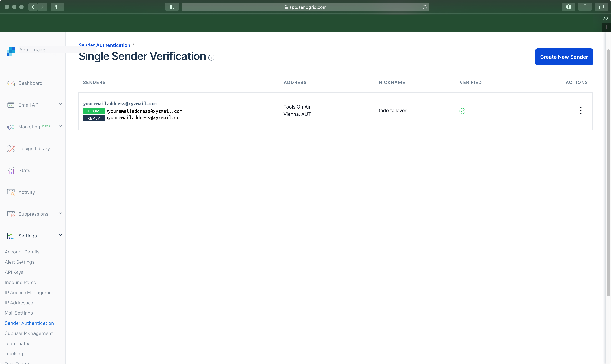Click the green verified checkmark icon
The height and width of the screenshot is (364, 611).
click(462, 111)
